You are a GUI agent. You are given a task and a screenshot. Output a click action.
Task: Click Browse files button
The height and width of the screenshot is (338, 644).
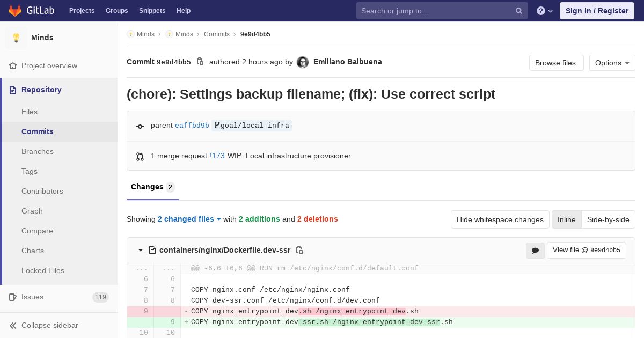pyautogui.click(x=555, y=63)
